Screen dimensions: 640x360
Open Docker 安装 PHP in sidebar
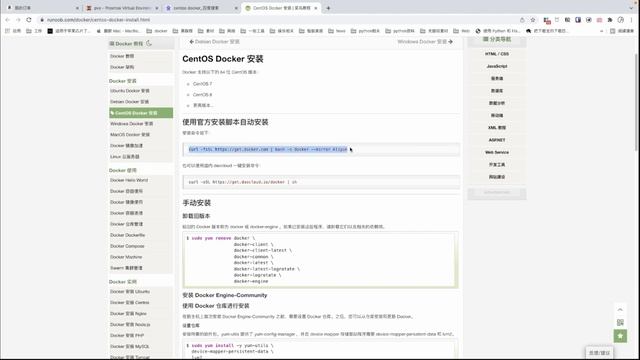tap(127, 336)
